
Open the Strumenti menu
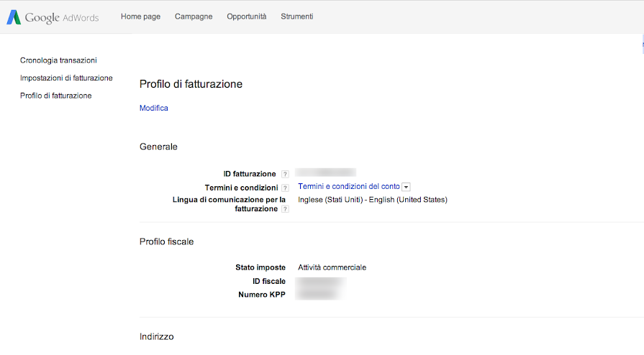pyautogui.click(x=296, y=17)
